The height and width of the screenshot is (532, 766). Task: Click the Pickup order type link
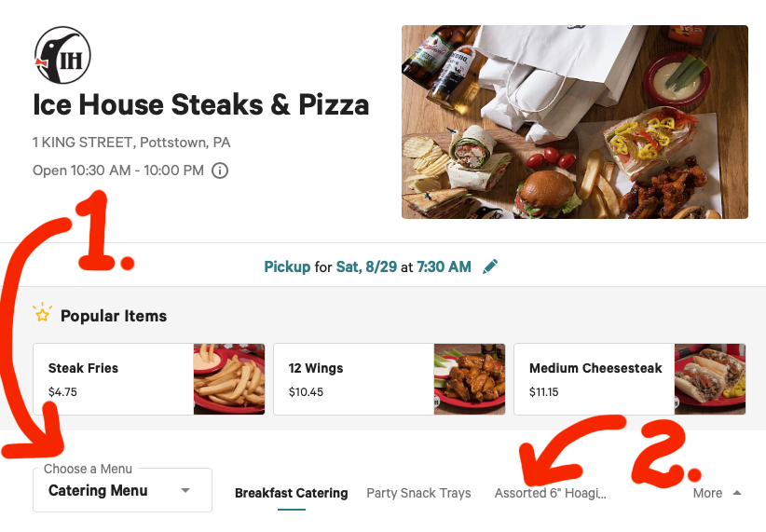point(287,267)
